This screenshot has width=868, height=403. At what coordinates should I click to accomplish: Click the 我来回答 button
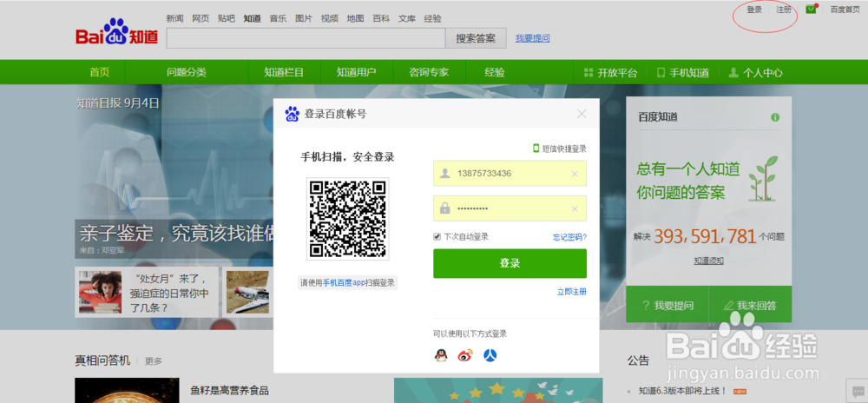[x=750, y=305]
